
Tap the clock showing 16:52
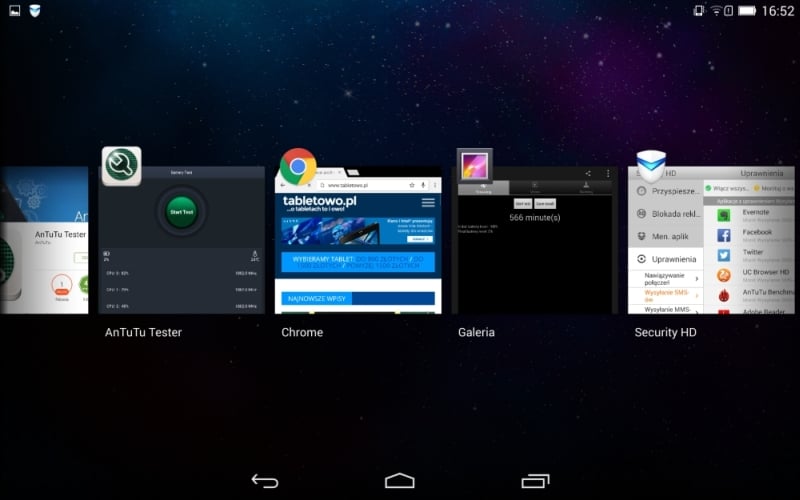click(x=778, y=11)
